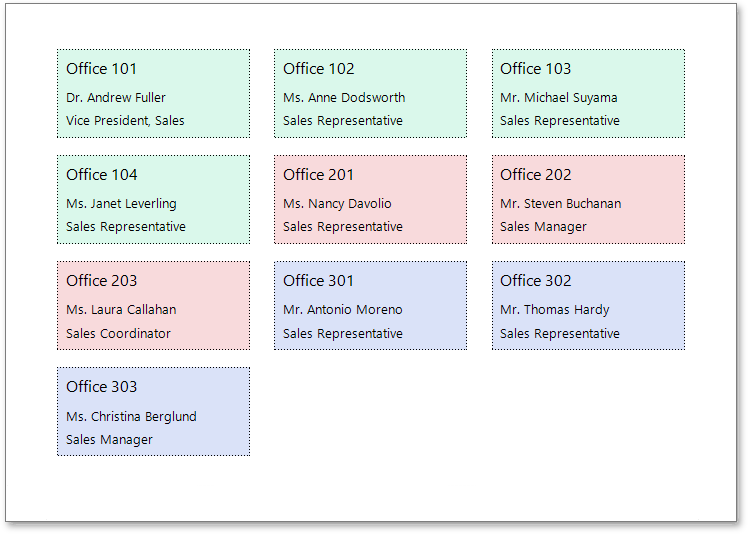
Task: Click Mr. Antonio Moreno name
Action: (x=343, y=310)
